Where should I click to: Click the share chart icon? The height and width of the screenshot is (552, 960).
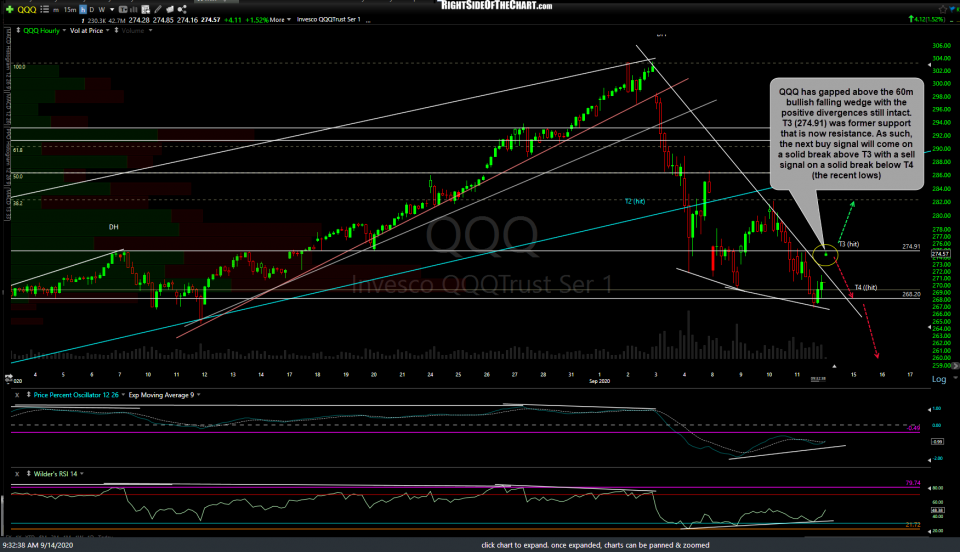pyautogui.click(x=182, y=10)
